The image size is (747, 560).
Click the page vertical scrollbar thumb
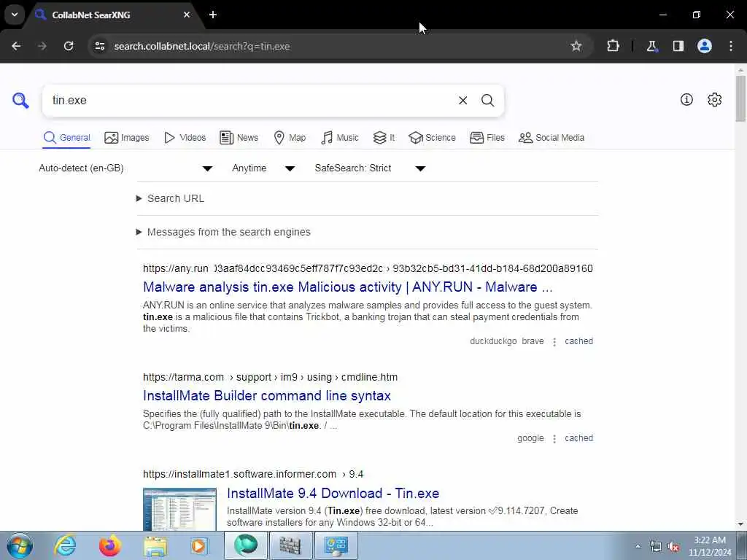740,98
